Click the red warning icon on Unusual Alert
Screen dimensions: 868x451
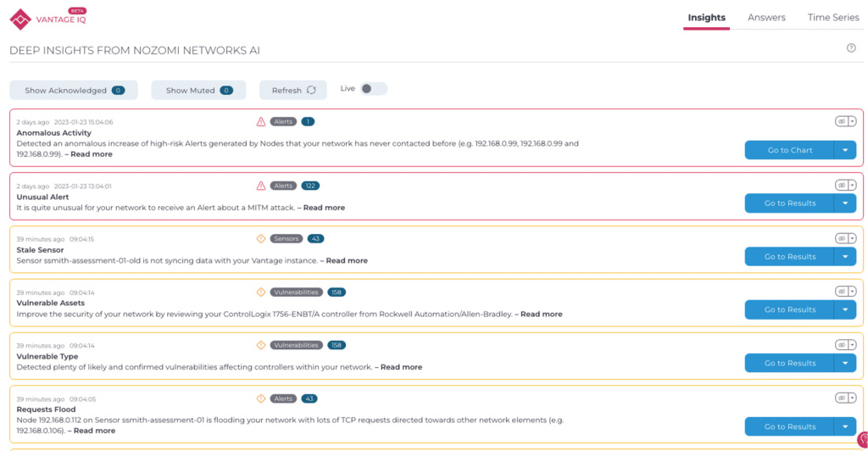(x=261, y=186)
